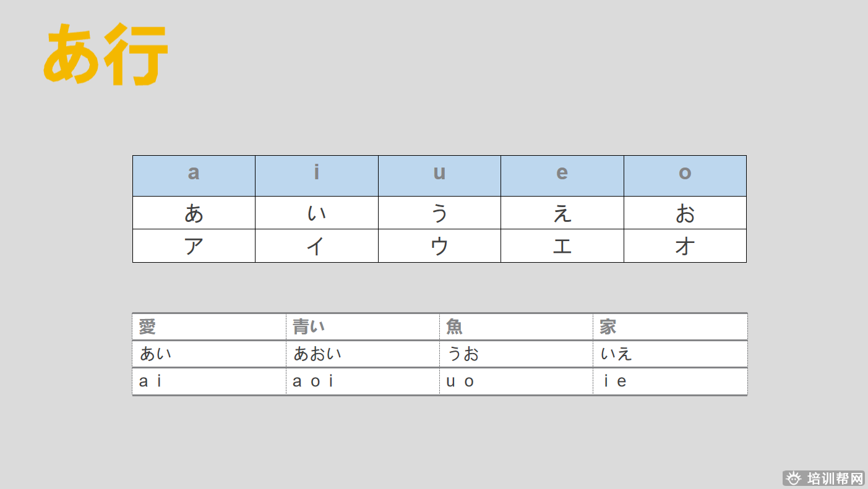This screenshot has height=489, width=868.
Task: Click the hiragana う cell
Action: coord(439,213)
